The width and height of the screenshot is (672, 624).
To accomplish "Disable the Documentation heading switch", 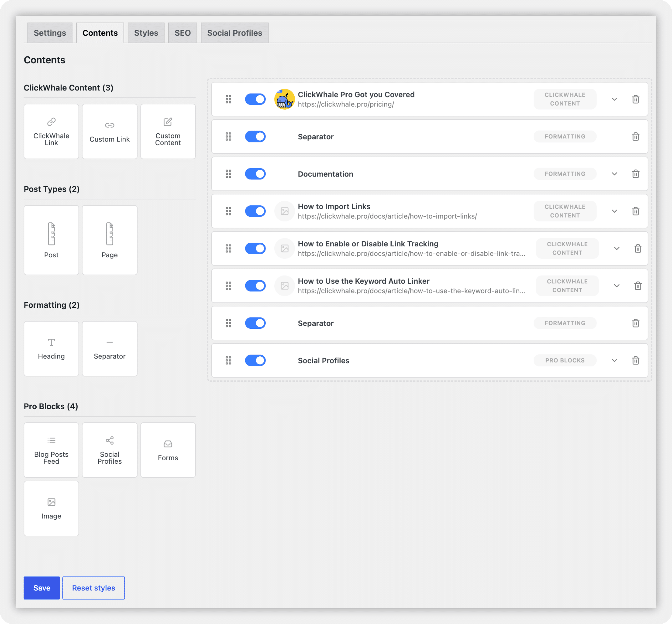I will pyautogui.click(x=255, y=174).
